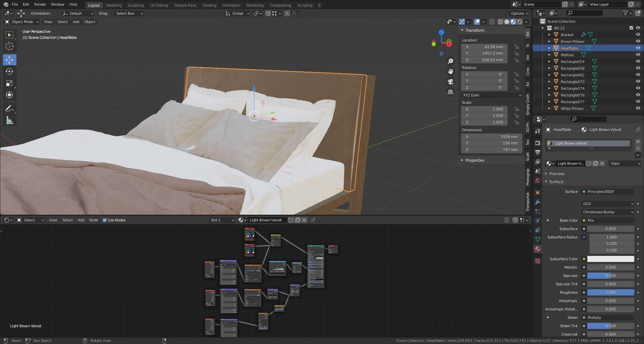
Task: Click the Options button in viewport header
Action: (x=519, y=13)
